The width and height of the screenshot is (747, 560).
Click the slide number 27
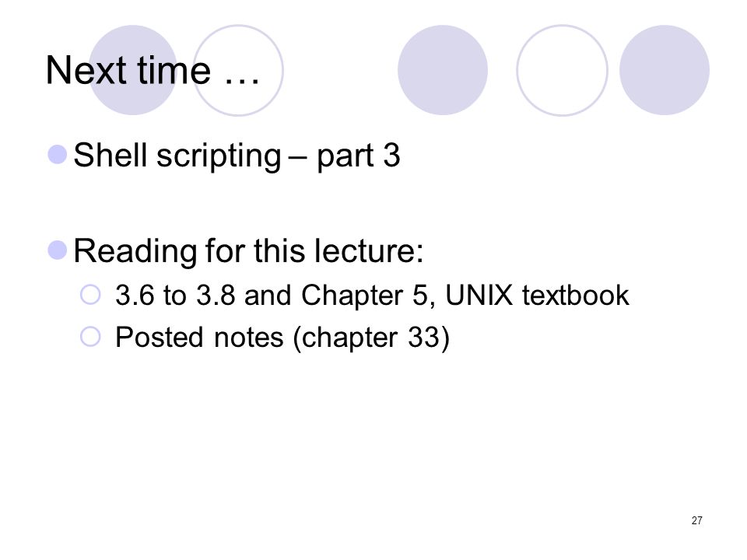pyautogui.click(x=696, y=520)
